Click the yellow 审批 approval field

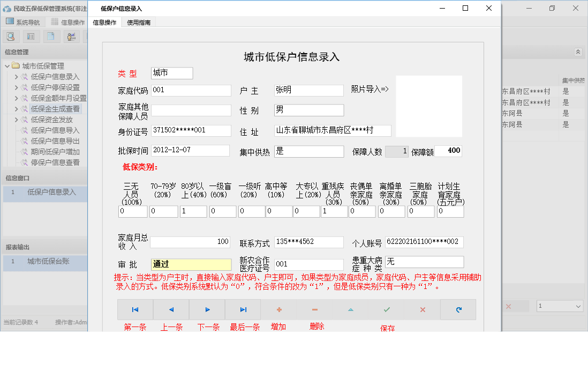click(191, 264)
